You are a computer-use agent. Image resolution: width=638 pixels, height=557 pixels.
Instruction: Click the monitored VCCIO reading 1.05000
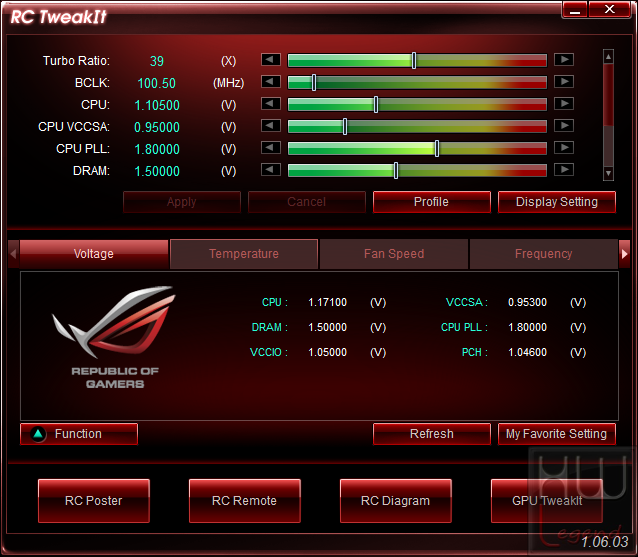click(328, 352)
